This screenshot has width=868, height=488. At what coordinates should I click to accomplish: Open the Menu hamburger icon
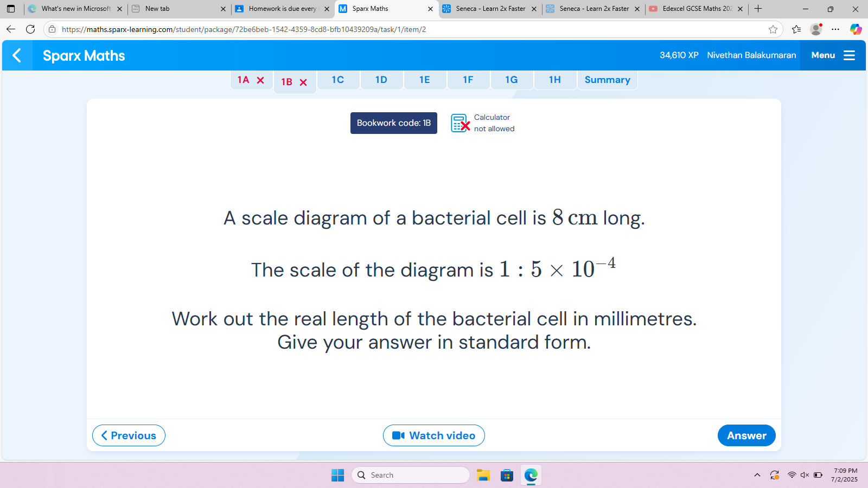click(849, 55)
